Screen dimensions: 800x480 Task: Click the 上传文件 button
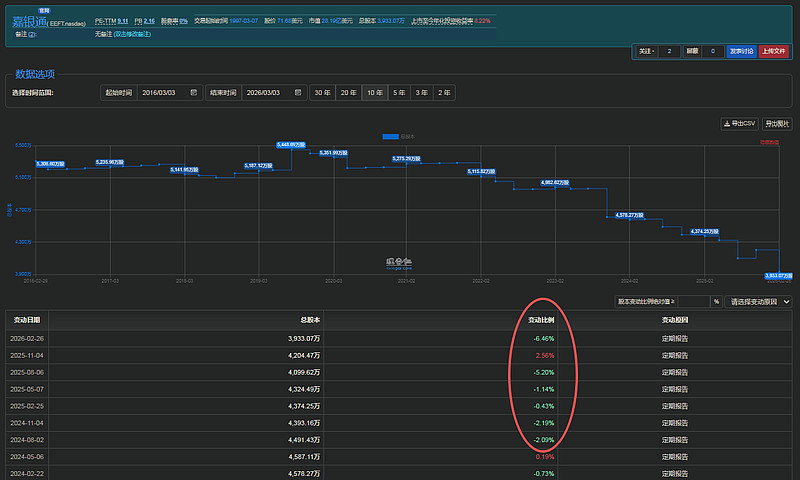click(x=774, y=51)
